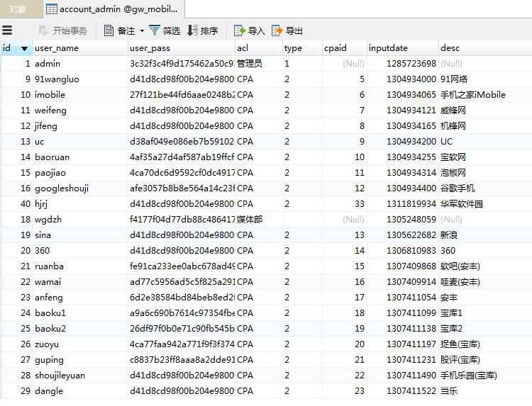Click the 'hjrj' user_name cell
532x406 pixels.
(80, 203)
